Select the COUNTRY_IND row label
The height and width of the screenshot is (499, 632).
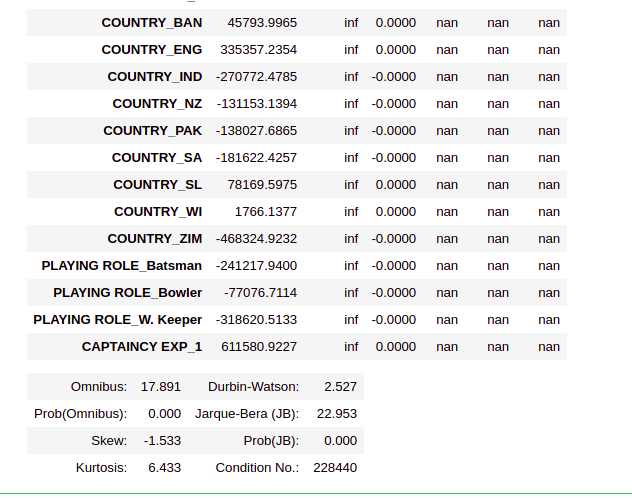(x=155, y=77)
